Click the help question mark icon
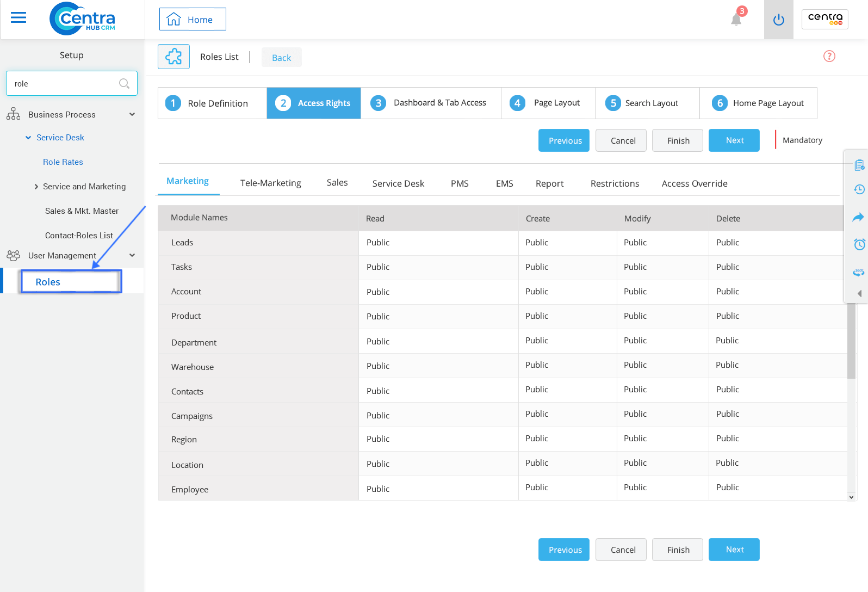 829,56
